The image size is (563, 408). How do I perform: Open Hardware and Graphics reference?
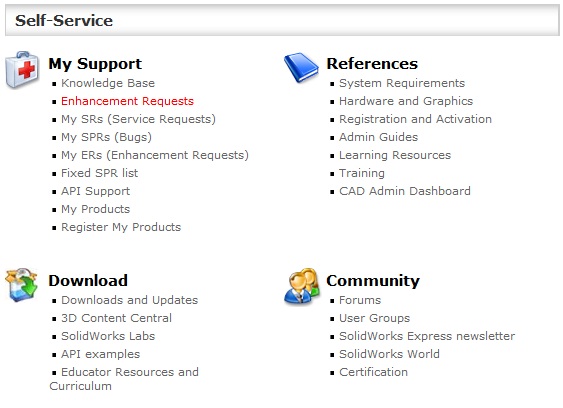coord(406,101)
